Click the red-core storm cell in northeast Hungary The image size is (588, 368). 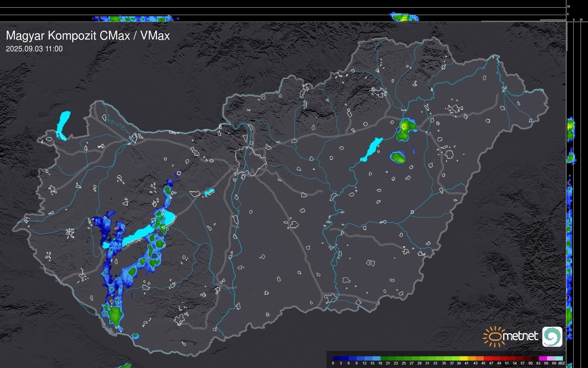[404, 127]
